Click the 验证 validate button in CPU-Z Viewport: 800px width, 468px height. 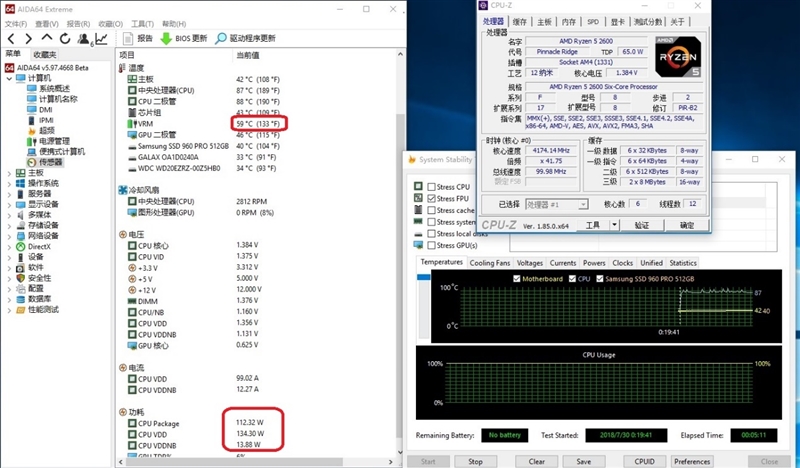coord(642,225)
